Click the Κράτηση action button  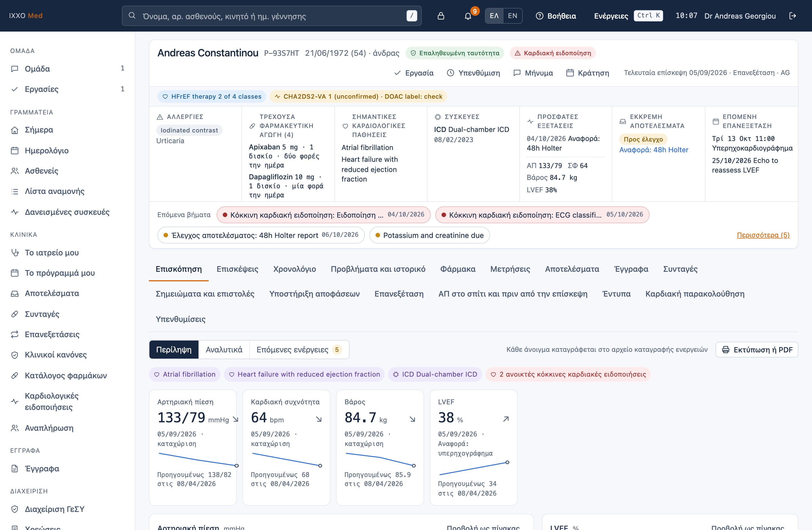click(588, 73)
